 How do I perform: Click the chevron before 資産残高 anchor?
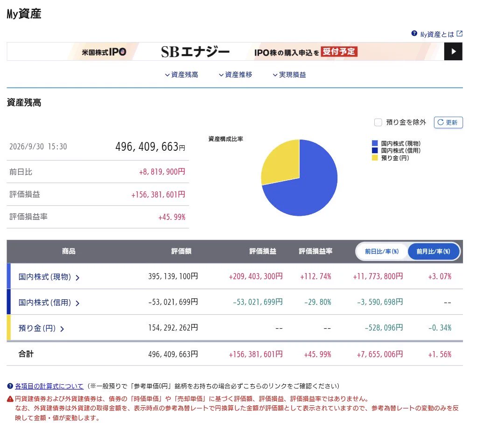coord(167,75)
